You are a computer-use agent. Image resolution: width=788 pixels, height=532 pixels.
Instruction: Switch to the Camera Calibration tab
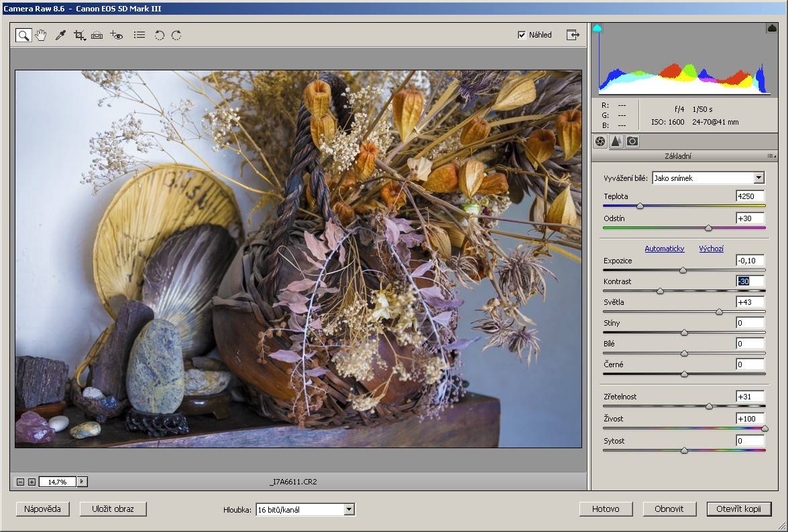[x=632, y=141]
